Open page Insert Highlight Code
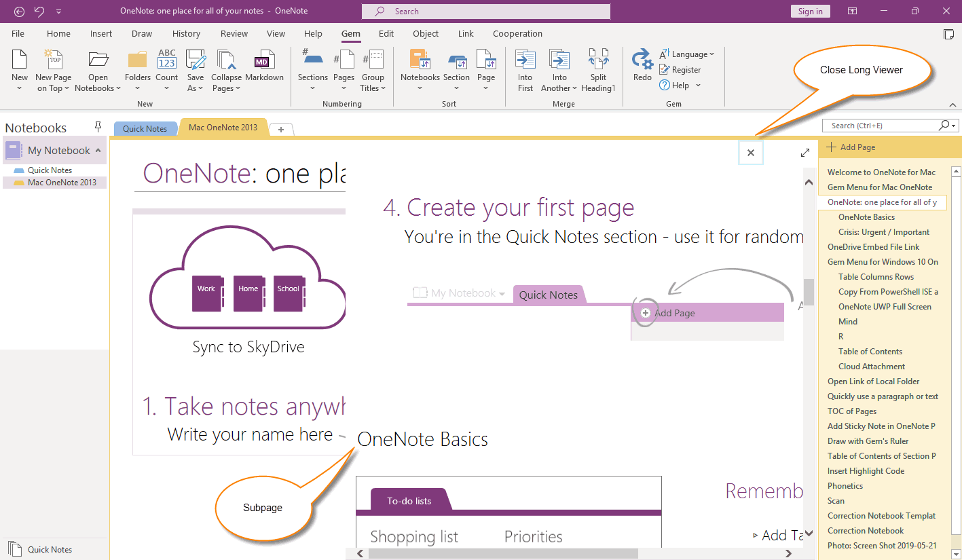 point(866,471)
